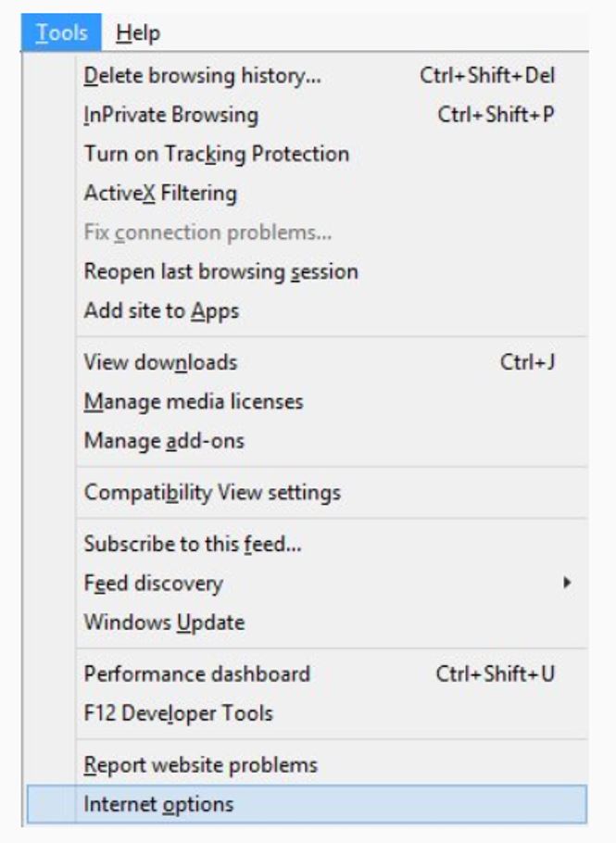Expand the Feed discovery submenu
This screenshot has height=843, width=616.
tap(153, 584)
